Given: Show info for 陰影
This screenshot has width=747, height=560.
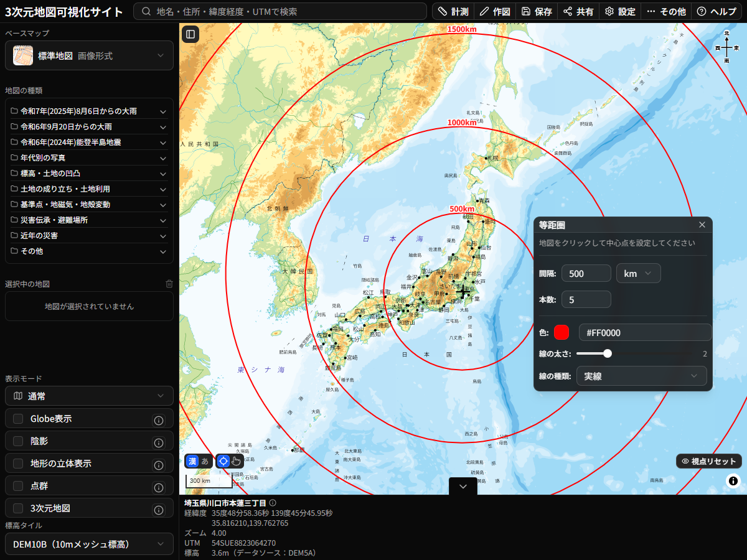Looking at the screenshot, I should pos(159,443).
